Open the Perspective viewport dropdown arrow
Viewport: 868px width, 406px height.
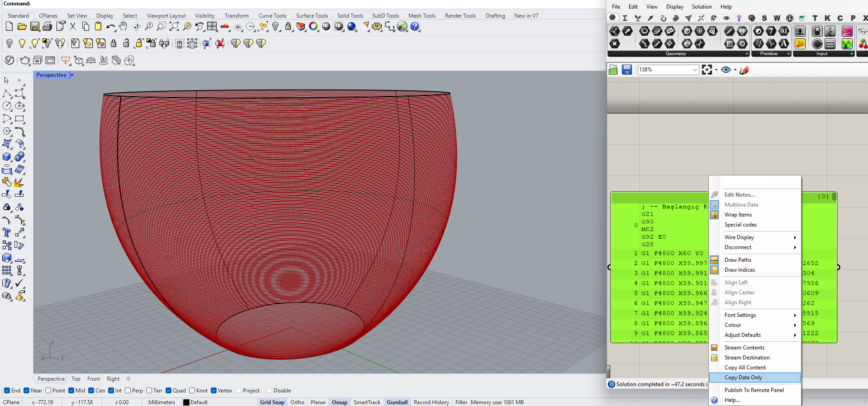tap(71, 75)
